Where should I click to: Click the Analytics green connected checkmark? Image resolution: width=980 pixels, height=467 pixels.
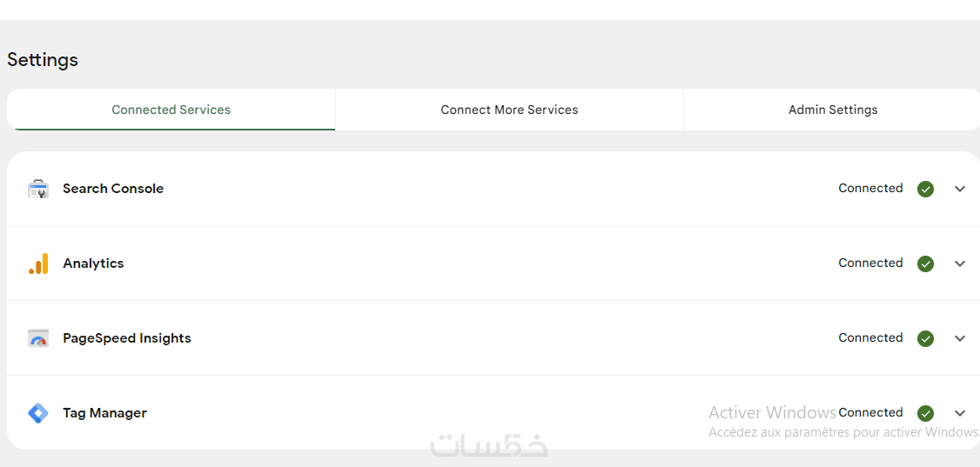(925, 264)
